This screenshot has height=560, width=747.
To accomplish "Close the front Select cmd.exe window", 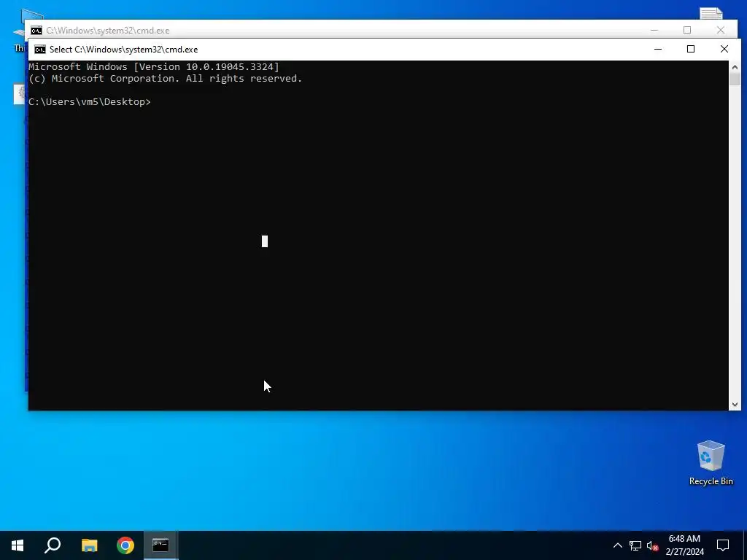I will click(724, 49).
